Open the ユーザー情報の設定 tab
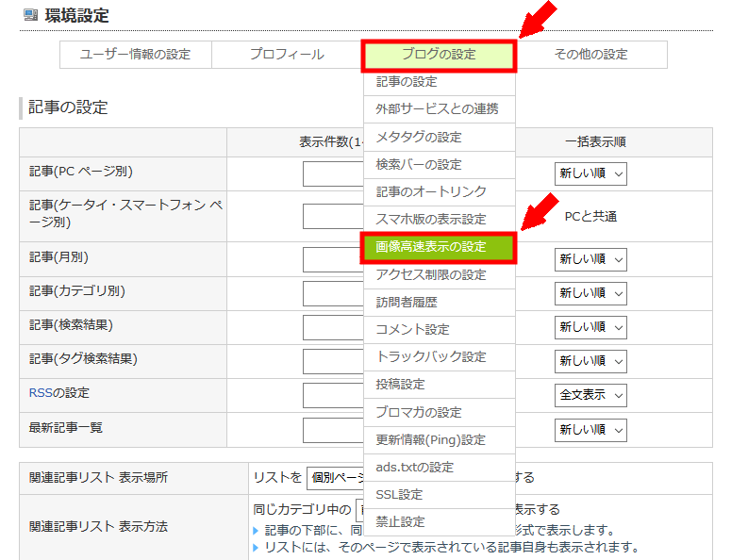Image resolution: width=748 pixels, height=560 pixels. [x=136, y=55]
